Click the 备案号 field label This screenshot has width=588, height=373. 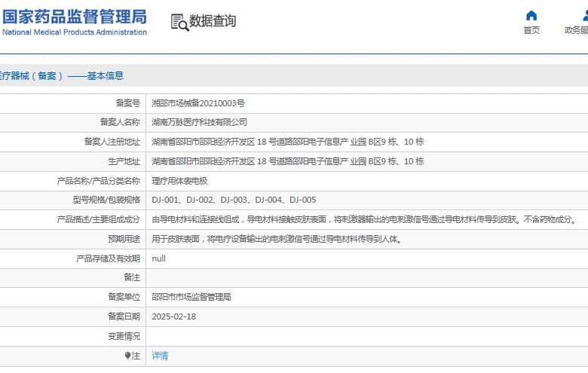128,103
